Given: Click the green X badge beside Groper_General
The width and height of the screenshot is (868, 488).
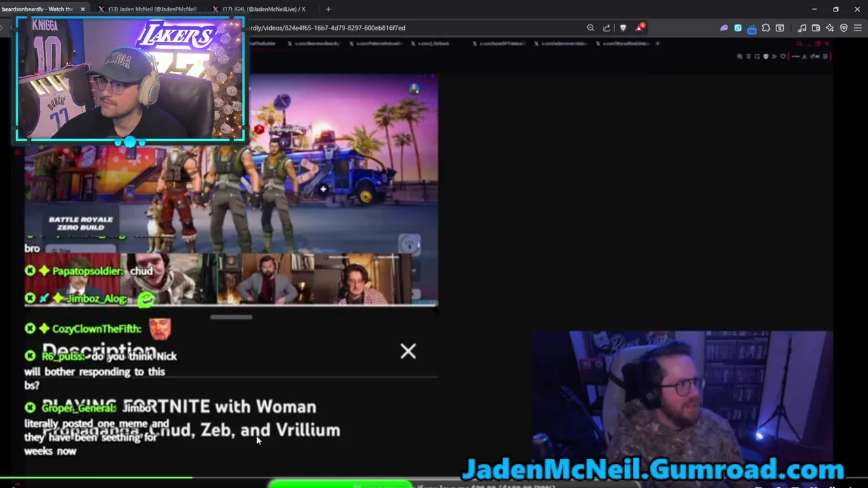Looking at the screenshot, I should pos(30,407).
